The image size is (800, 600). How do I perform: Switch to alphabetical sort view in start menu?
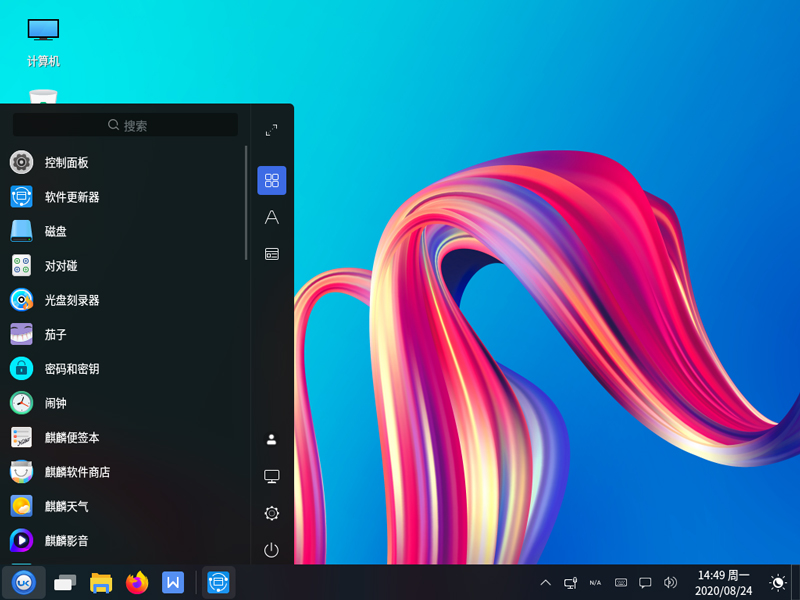coord(271,217)
